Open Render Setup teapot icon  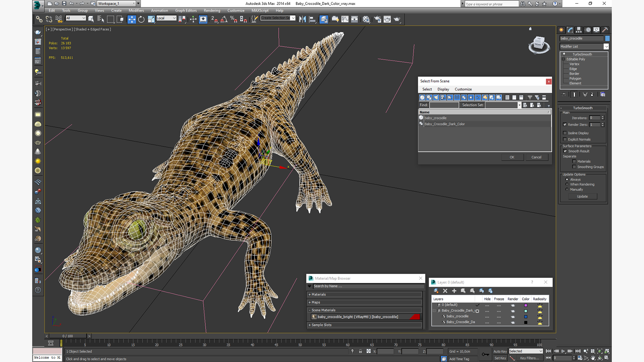(x=377, y=19)
